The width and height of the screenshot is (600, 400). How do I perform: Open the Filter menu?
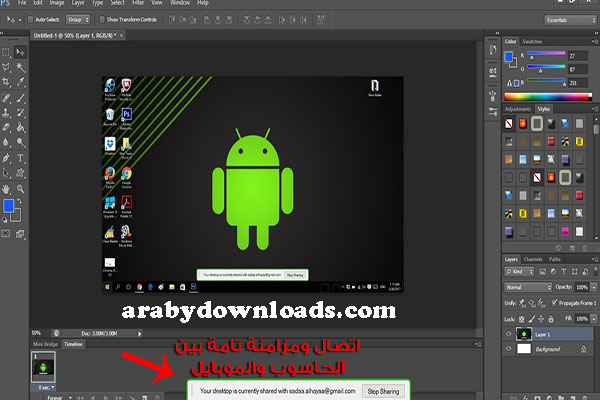point(138,3)
